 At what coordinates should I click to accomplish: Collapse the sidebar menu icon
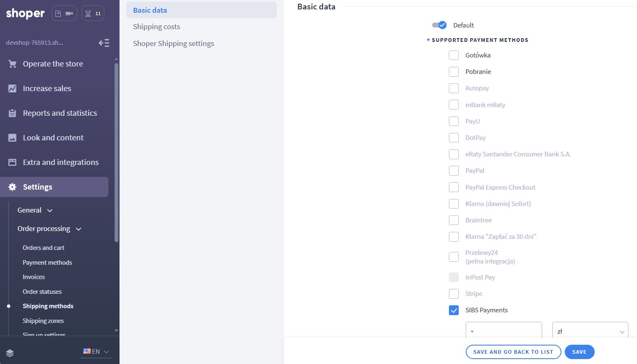(x=104, y=43)
